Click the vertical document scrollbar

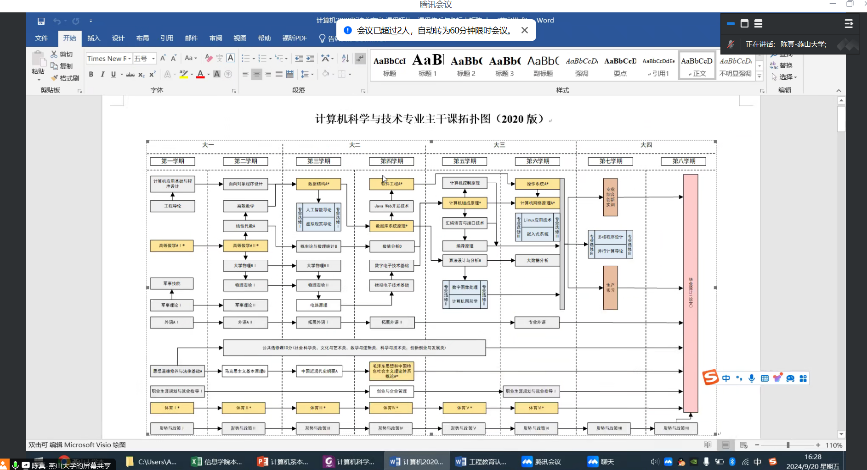841,119
